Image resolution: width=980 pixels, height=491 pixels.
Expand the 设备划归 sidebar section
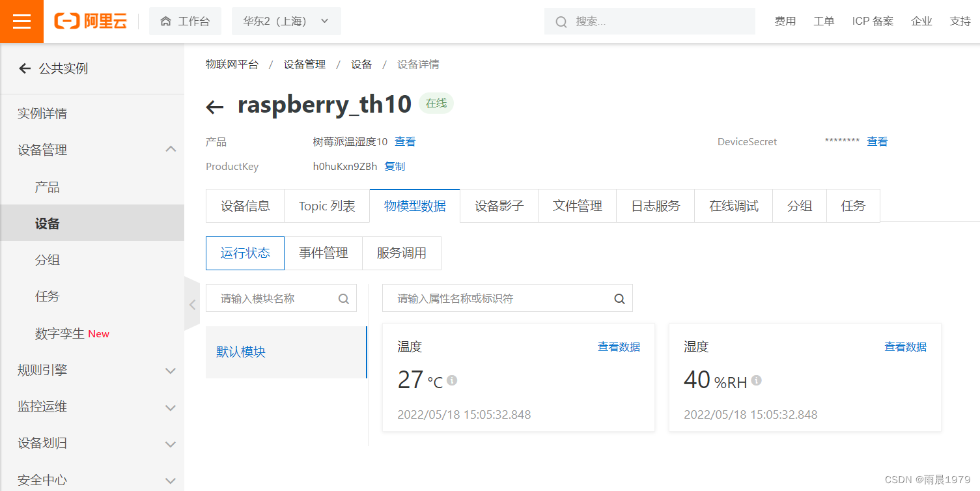(171, 444)
